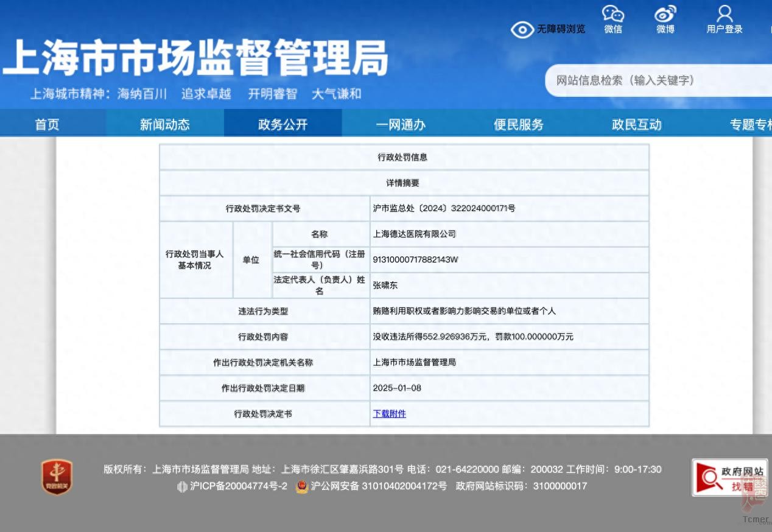Toggle the accessible browsing eye icon

coord(522,29)
